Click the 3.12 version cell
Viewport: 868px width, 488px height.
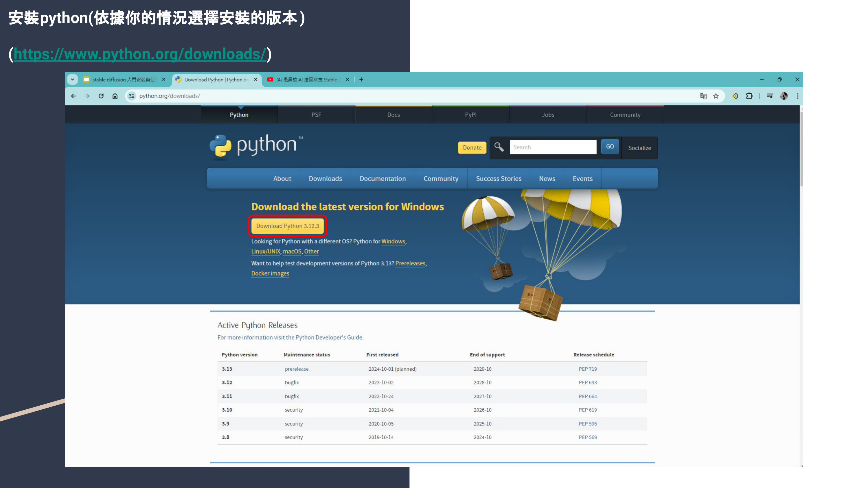[227, 382]
